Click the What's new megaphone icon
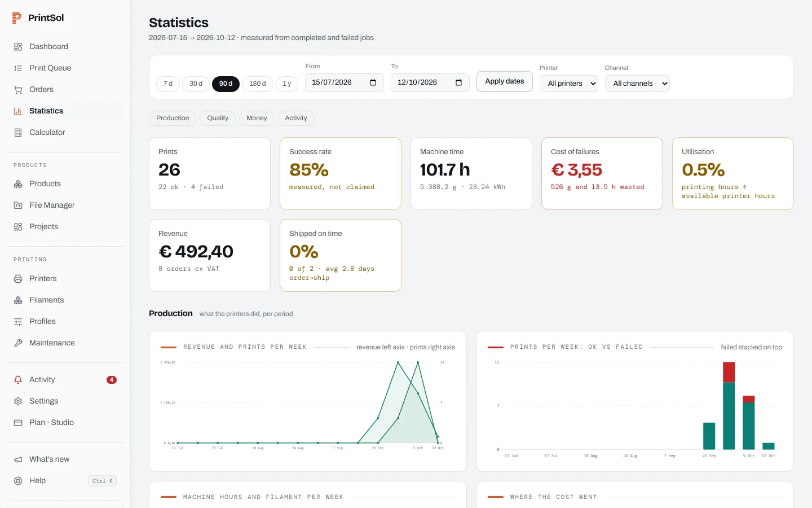The image size is (812, 508). pos(18,459)
